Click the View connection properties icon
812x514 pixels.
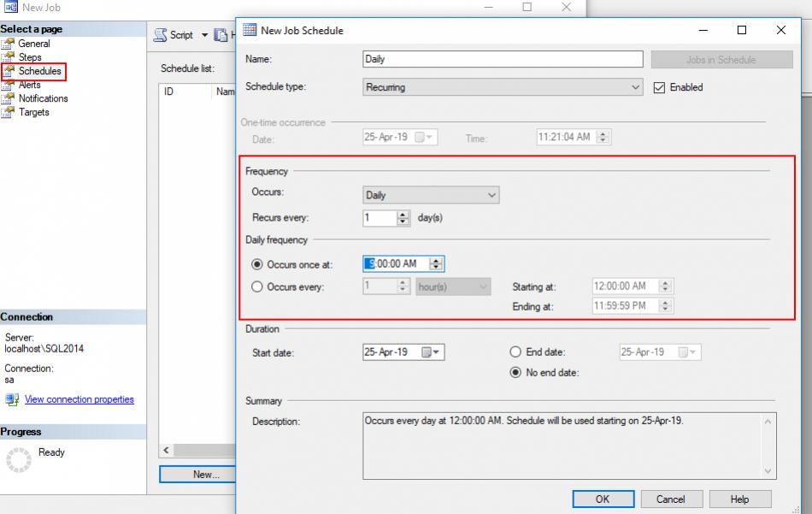pyautogui.click(x=12, y=399)
